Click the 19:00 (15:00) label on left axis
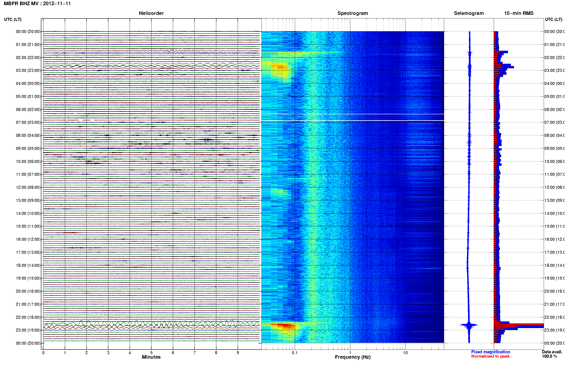This screenshot has height=368, width=588. point(28,278)
